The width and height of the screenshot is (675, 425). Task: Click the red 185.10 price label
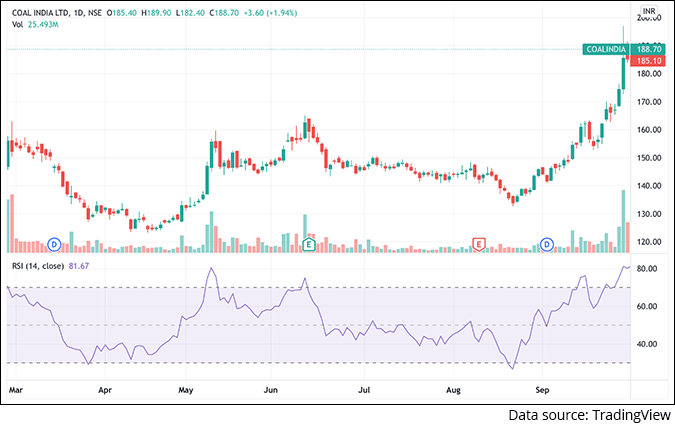coord(649,61)
